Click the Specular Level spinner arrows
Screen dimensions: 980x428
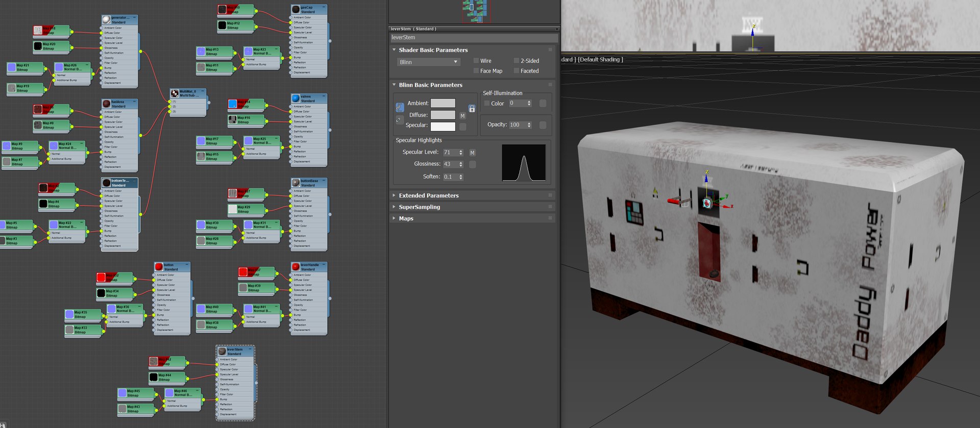(461, 153)
